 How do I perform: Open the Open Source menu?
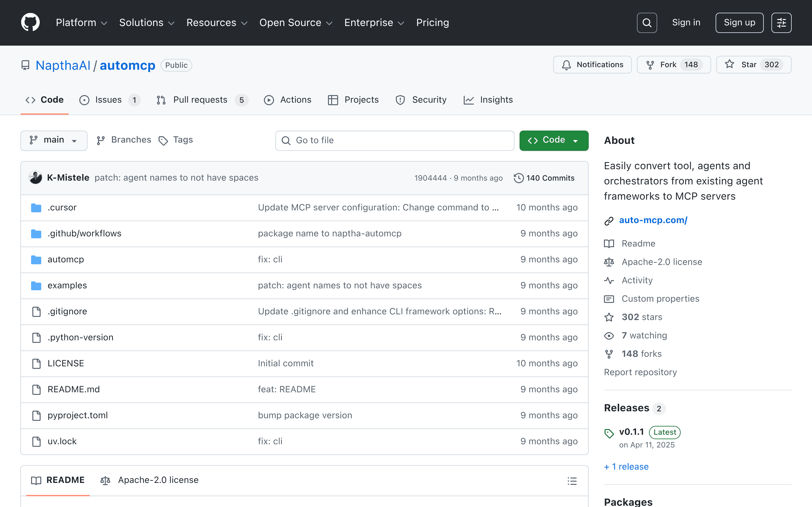coord(296,23)
